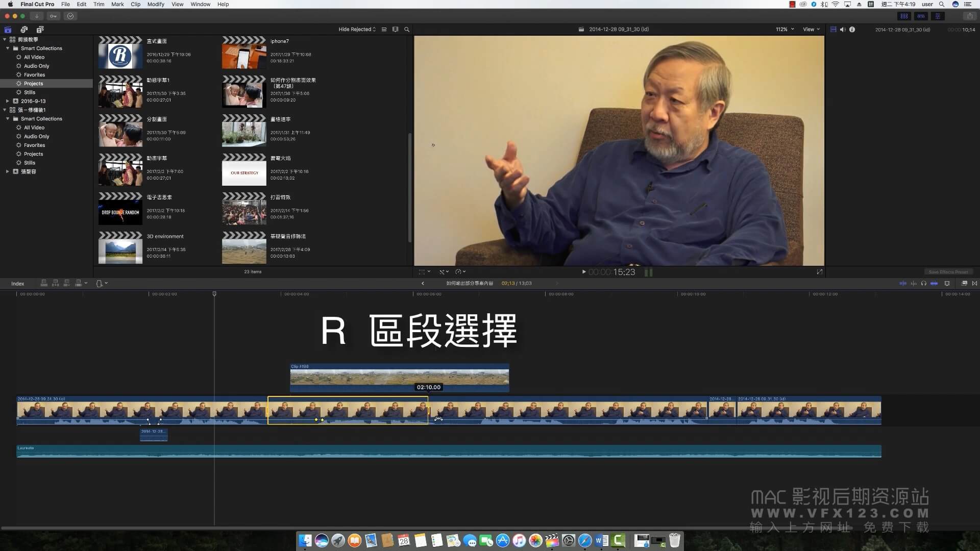Open the Import Media arrow button
980x551 pixels.
tap(37, 16)
